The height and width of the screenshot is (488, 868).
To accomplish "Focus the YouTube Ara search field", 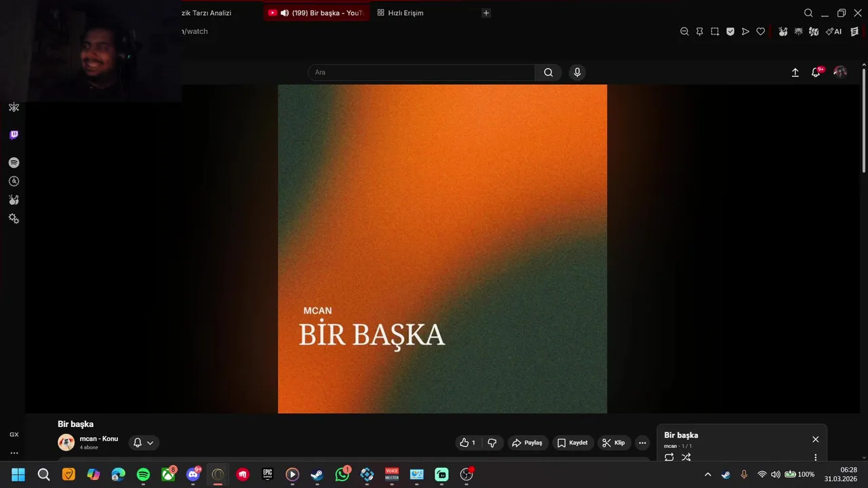I will click(x=421, y=73).
